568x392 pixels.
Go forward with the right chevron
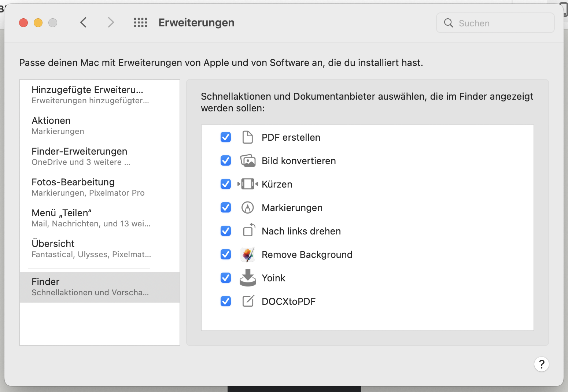coord(111,23)
